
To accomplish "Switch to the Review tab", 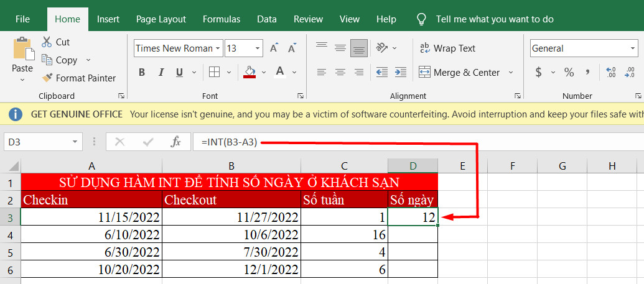I will (308, 19).
